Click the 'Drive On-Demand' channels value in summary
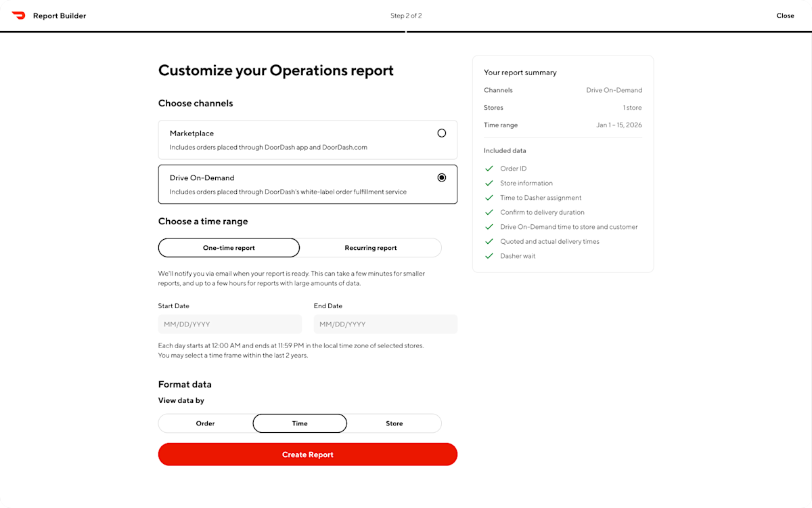Image resolution: width=812 pixels, height=508 pixels. (x=614, y=90)
